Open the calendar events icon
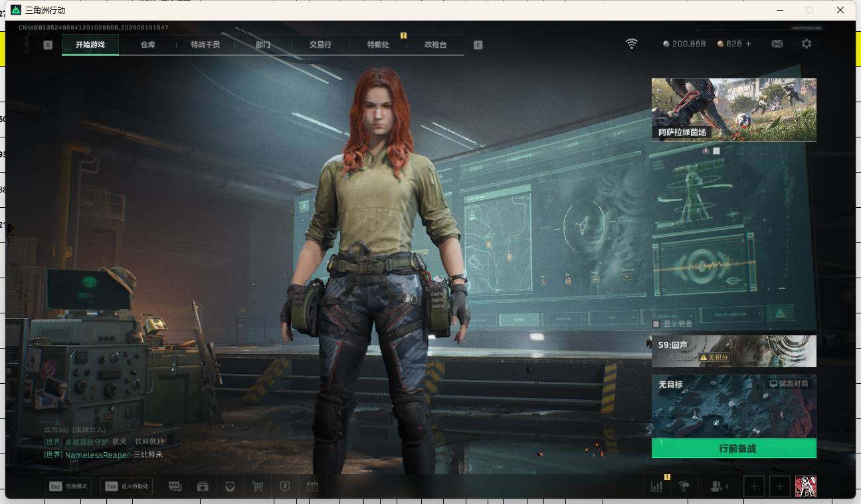Viewport: 861px width, 504px height. click(x=312, y=487)
